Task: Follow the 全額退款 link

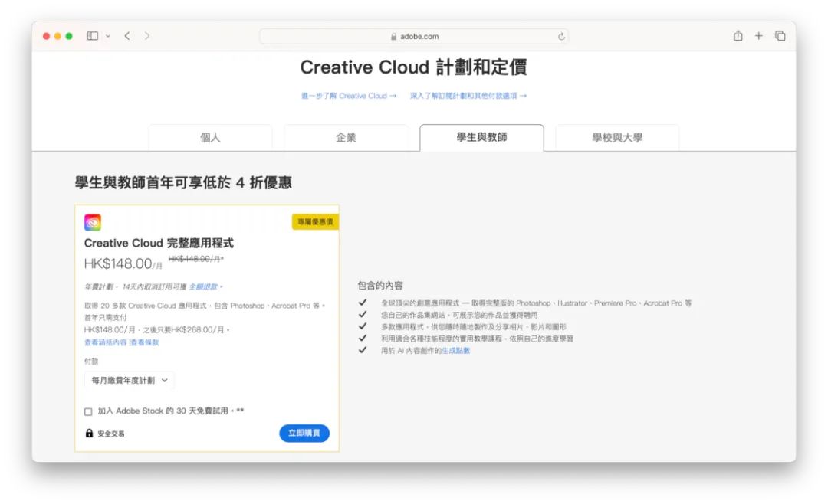Action: (203, 286)
